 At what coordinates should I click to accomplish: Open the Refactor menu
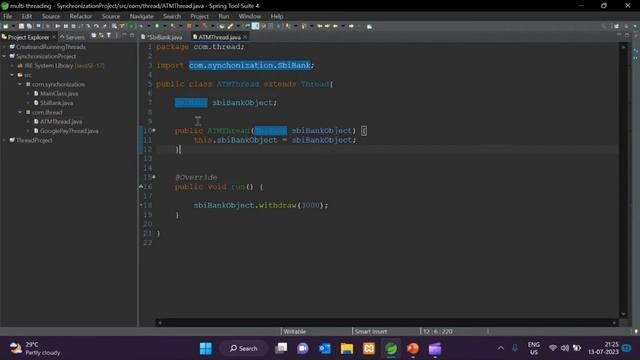pyautogui.click(x=81, y=16)
